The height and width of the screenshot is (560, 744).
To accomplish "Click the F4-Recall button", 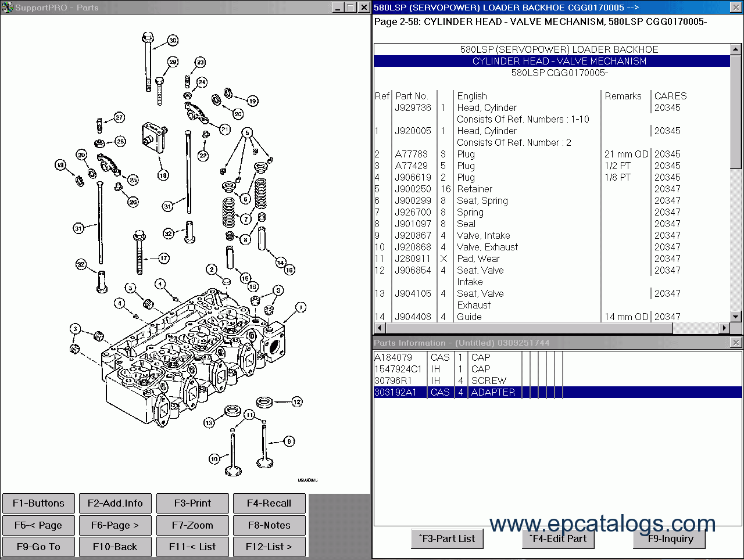I will click(269, 503).
